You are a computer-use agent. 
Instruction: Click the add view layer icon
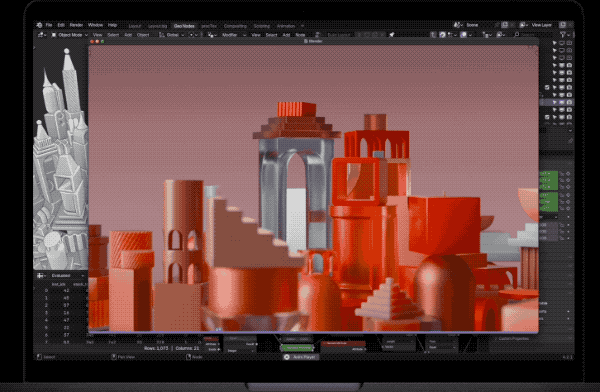[x=562, y=25]
